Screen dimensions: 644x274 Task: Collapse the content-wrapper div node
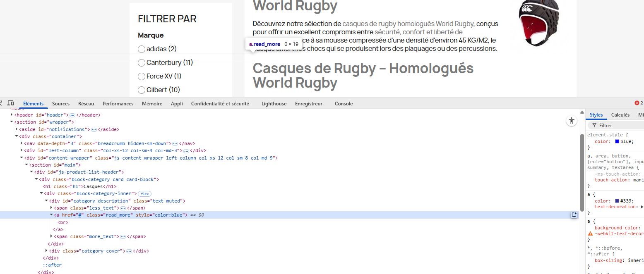tap(22, 158)
